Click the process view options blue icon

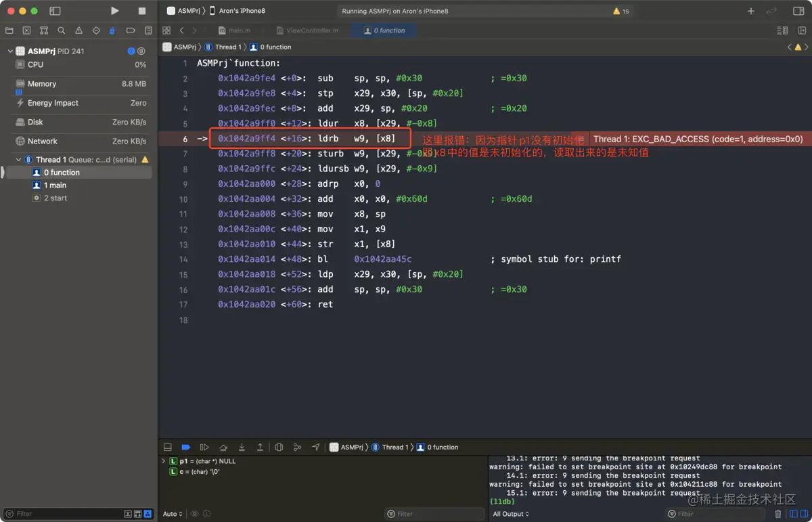(x=131, y=51)
